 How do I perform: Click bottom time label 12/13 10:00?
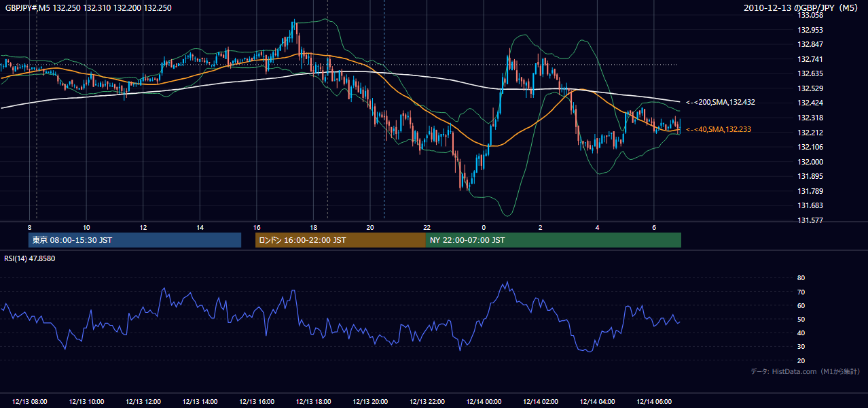click(86, 402)
